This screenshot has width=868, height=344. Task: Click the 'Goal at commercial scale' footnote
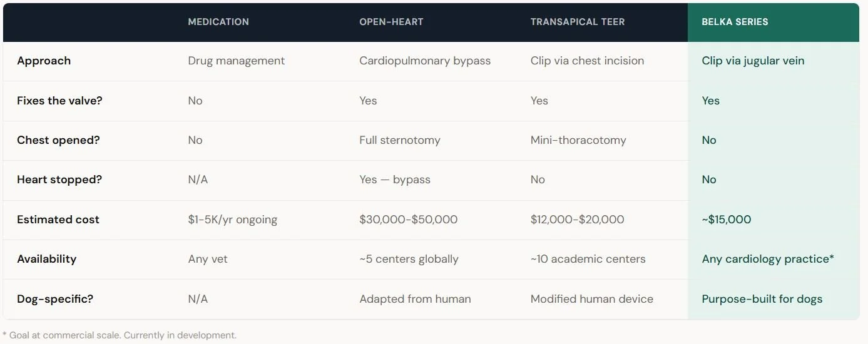pyautogui.click(x=120, y=335)
